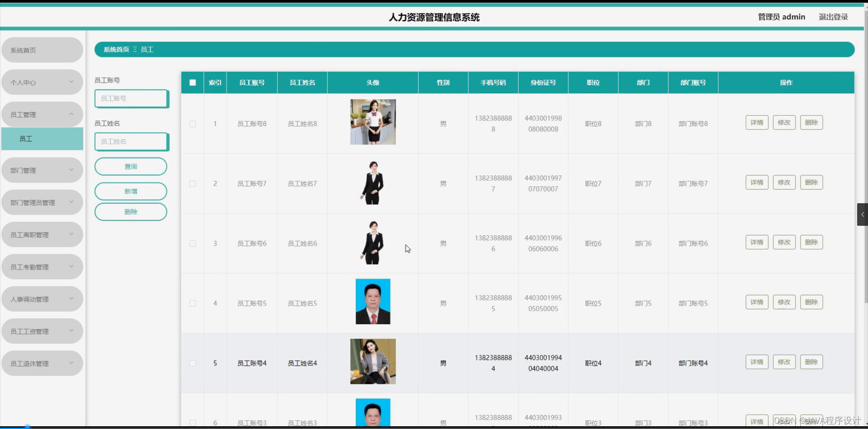Click 删除 for 员工姓名4 row

(811, 362)
